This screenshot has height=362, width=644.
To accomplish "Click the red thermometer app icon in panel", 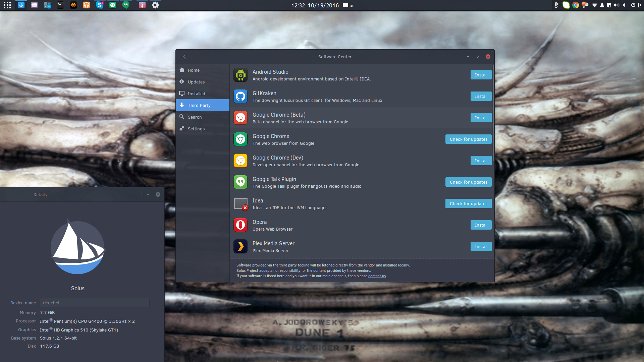I will coord(142,5).
